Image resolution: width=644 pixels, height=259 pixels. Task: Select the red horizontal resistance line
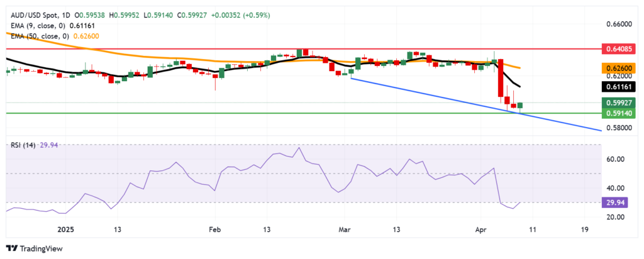point(252,47)
